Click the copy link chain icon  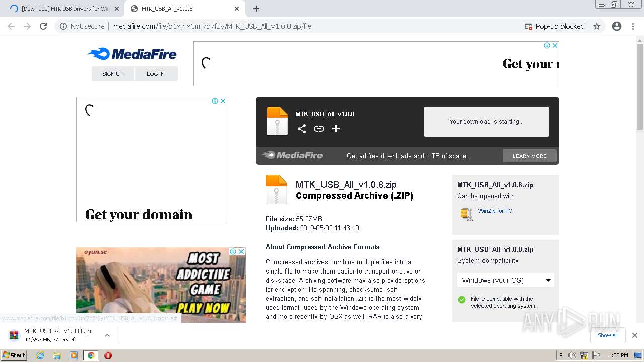[319, 129]
